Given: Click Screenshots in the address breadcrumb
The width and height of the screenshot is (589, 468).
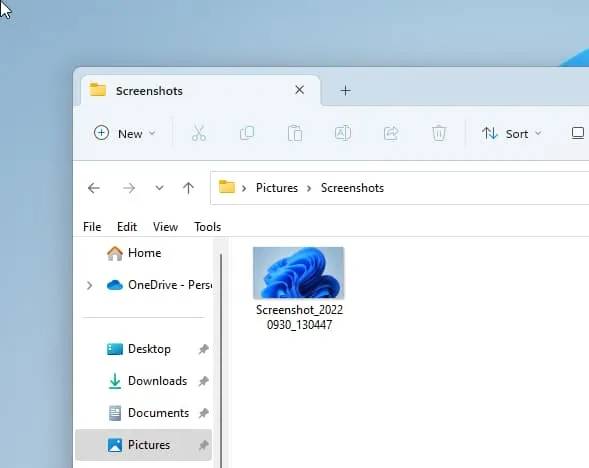Looking at the screenshot, I should coord(352,188).
